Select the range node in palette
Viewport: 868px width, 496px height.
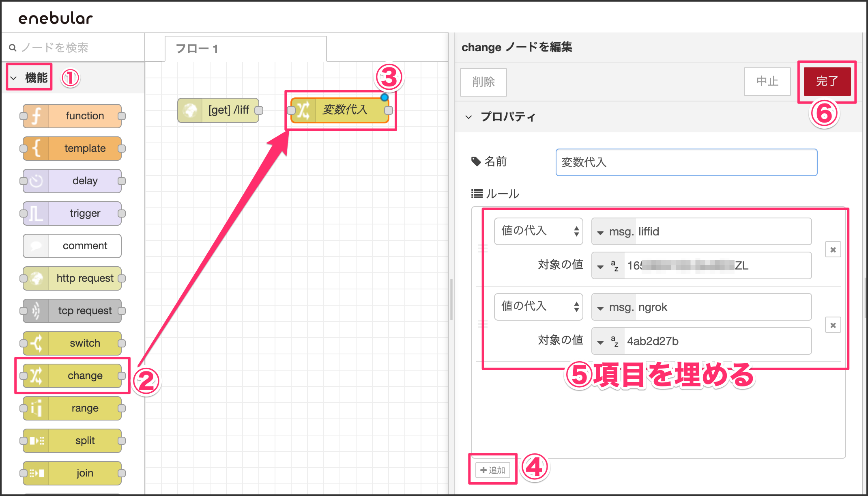tap(73, 408)
